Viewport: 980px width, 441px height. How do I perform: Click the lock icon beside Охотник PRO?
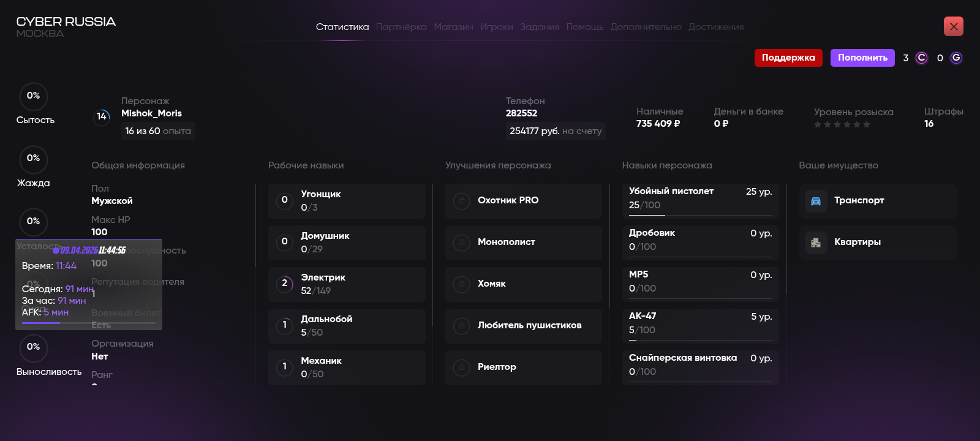[461, 201]
